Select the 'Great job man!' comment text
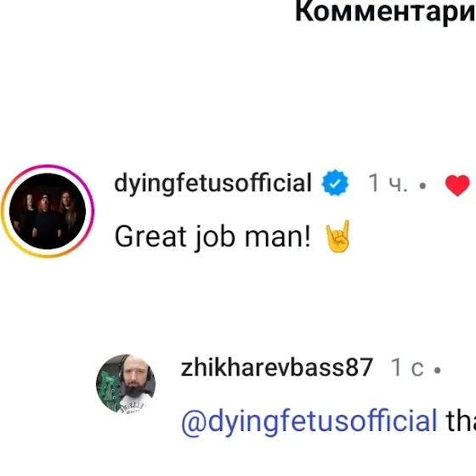The height and width of the screenshot is (476, 476). click(212, 237)
